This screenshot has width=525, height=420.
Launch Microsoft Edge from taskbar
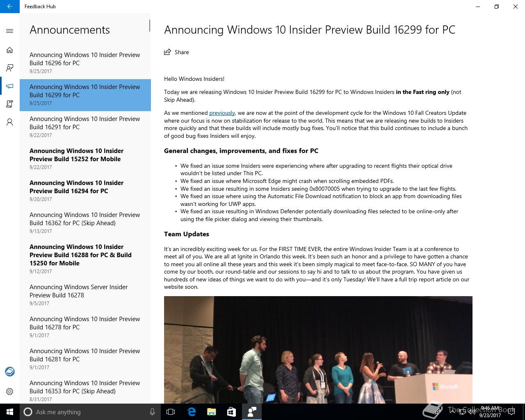point(192,412)
